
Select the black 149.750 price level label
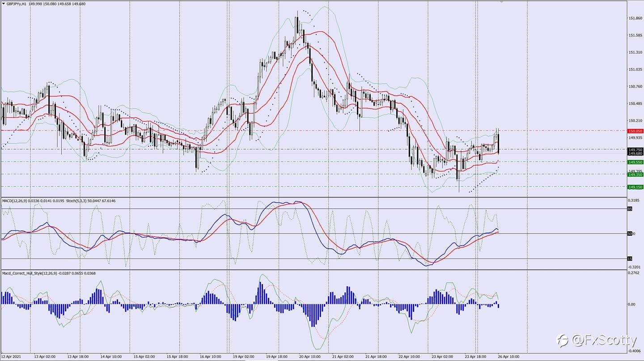[x=636, y=150]
